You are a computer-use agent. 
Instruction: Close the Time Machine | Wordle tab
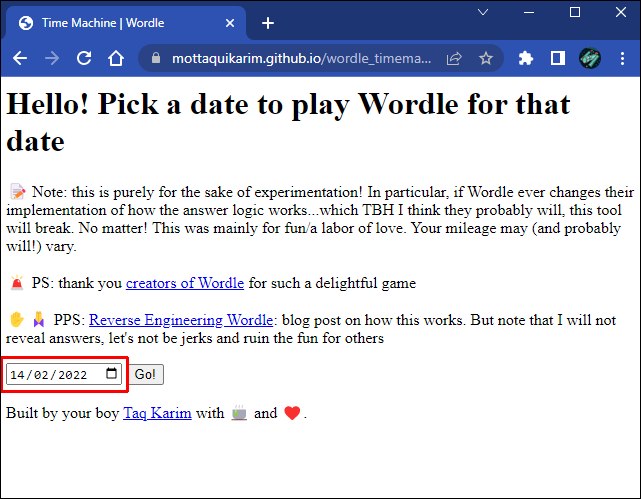230,23
